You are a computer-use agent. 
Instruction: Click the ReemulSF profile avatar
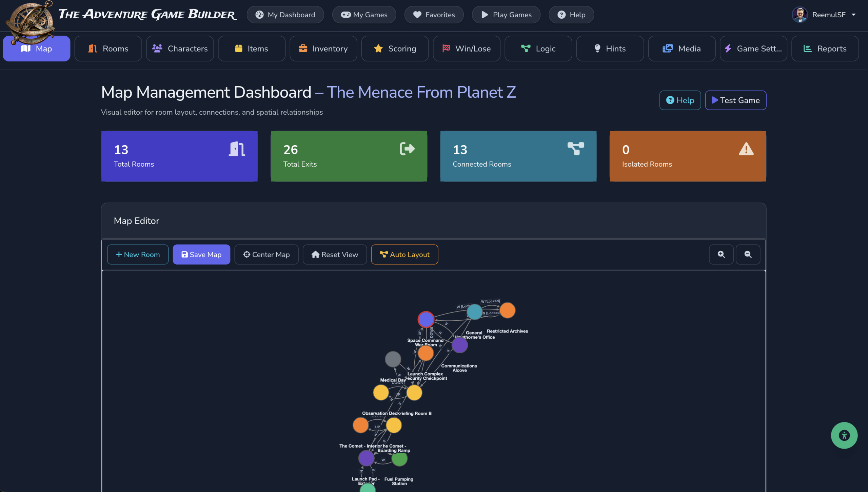[800, 15]
